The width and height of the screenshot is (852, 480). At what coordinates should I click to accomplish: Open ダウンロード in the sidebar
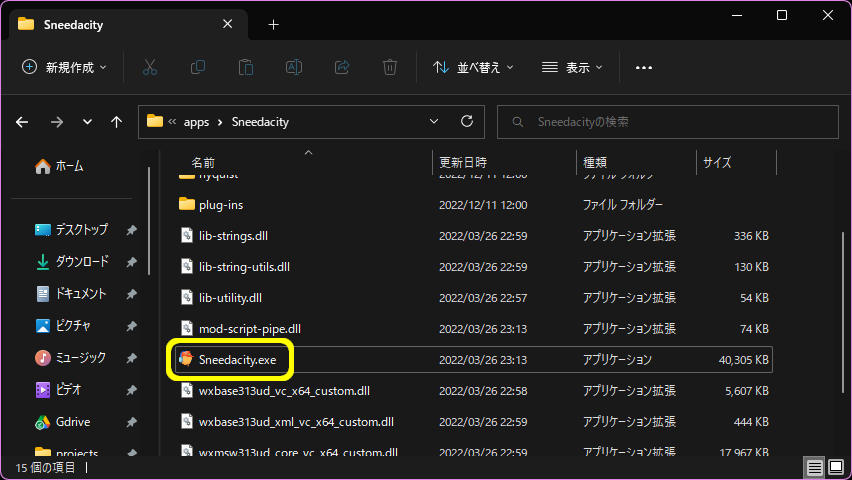71,261
